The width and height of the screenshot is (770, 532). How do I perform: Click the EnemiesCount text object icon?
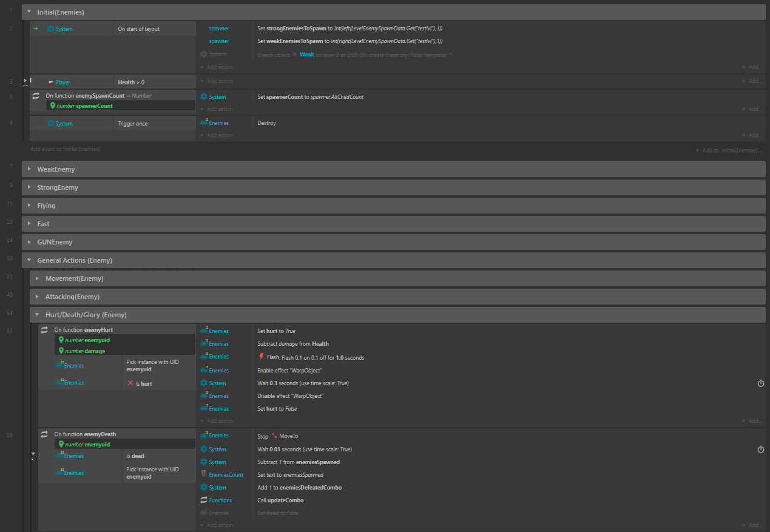[x=204, y=474]
